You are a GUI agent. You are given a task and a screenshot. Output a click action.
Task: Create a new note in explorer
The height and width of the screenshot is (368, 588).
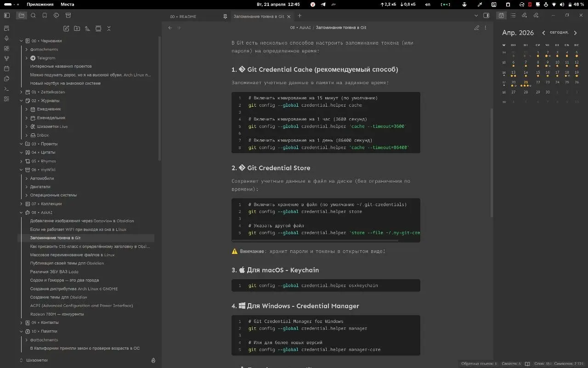66,29
